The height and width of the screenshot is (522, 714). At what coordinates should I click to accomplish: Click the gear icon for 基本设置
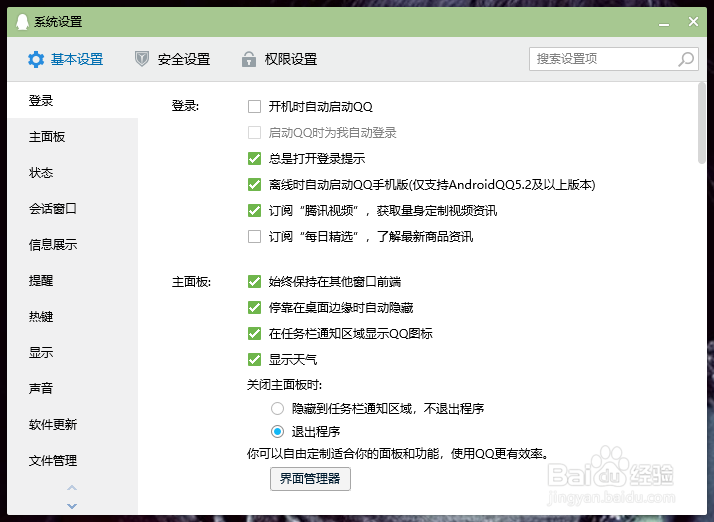pos(36,59)
